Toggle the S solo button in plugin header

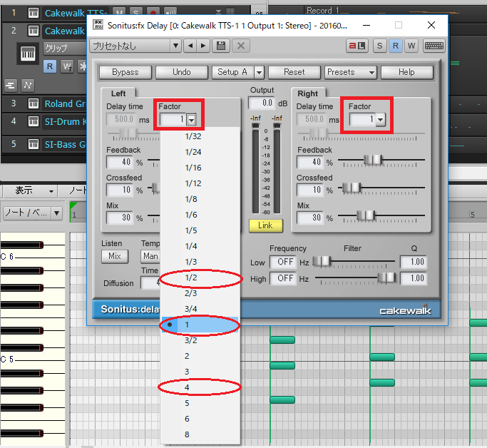(x=379, y=46)
